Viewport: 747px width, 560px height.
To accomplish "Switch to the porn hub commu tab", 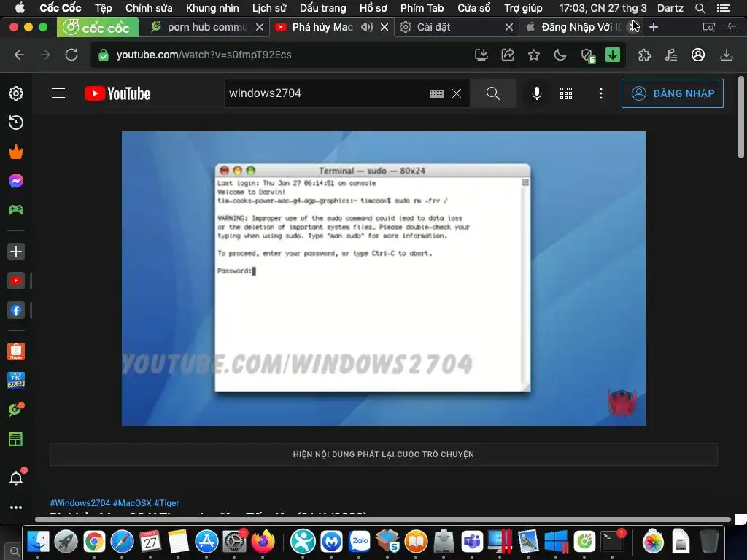I will (206, 27).
